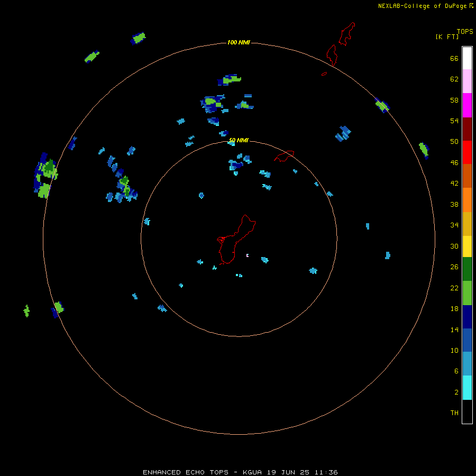Click the black TH swatch in the legend
476x476 pixels.
(467, 411)
